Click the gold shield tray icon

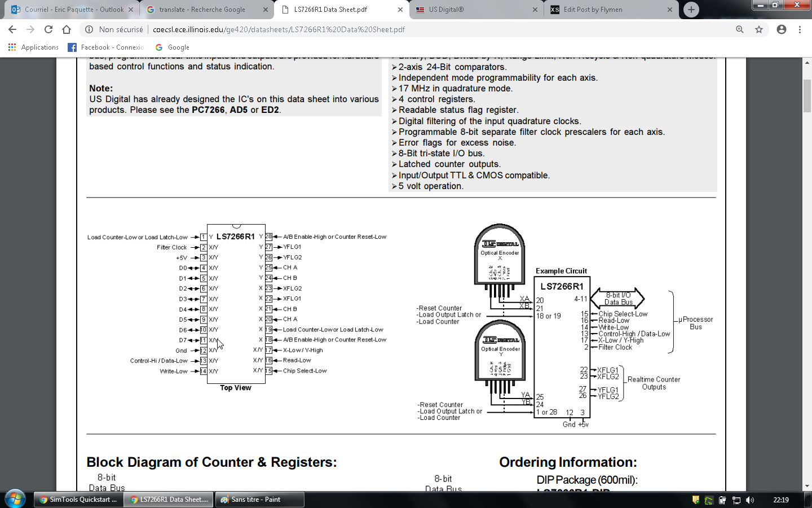pos(696,500)
